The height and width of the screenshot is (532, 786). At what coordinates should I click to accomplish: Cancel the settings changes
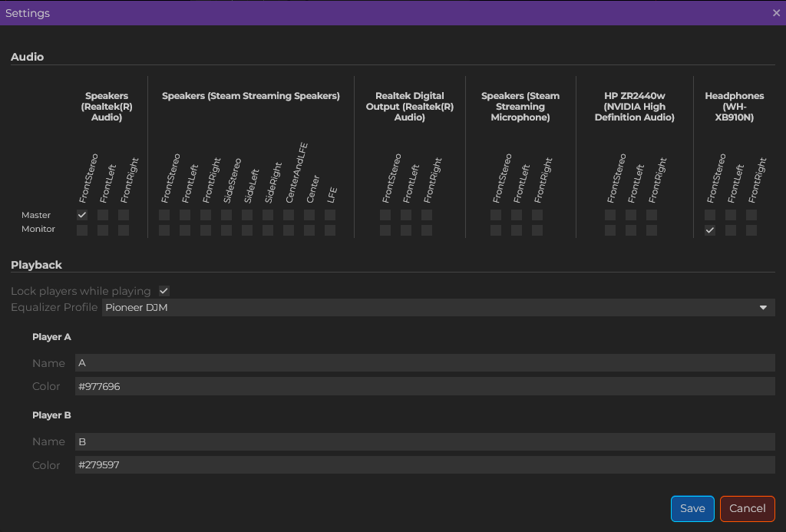747,508
